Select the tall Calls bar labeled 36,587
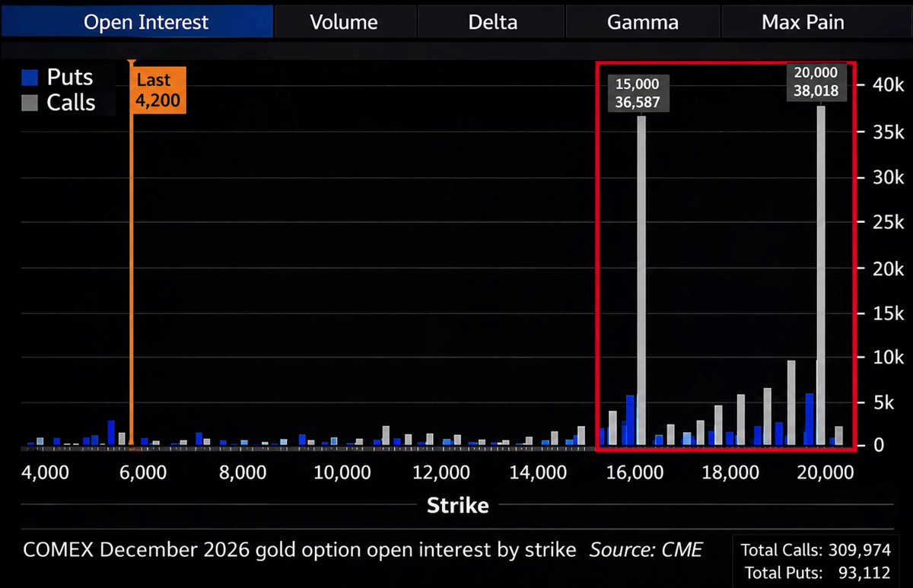 [641, 282]
